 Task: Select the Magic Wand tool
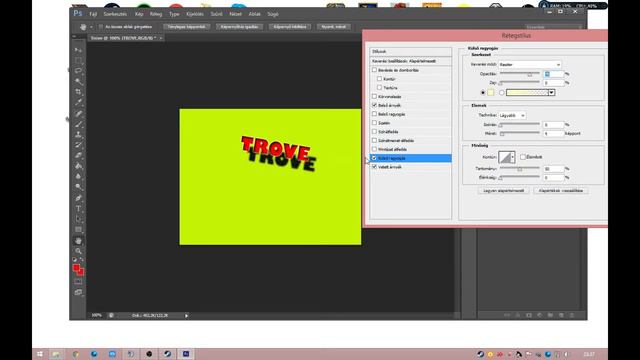78,82
